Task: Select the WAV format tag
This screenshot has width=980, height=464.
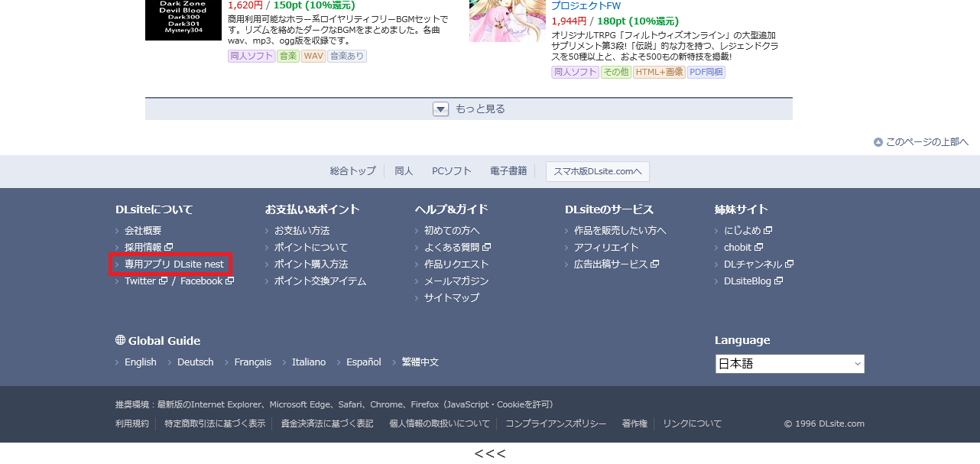Action: [313, 56]
